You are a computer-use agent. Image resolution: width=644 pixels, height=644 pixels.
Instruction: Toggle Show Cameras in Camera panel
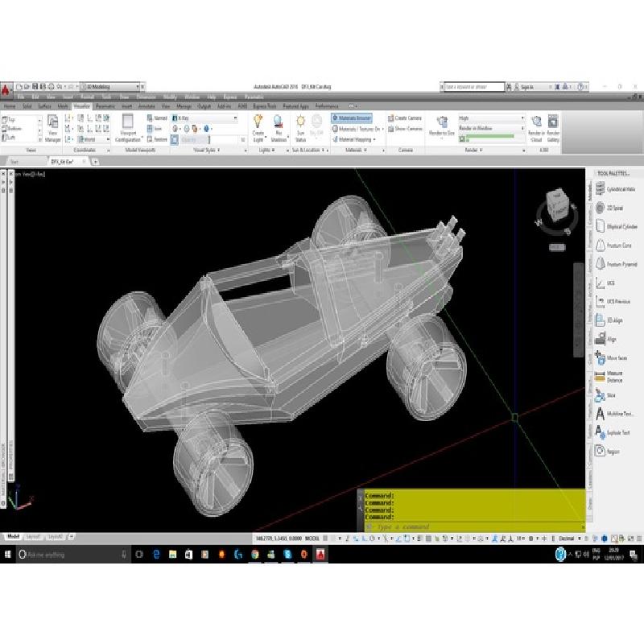[x=405, y=129]
